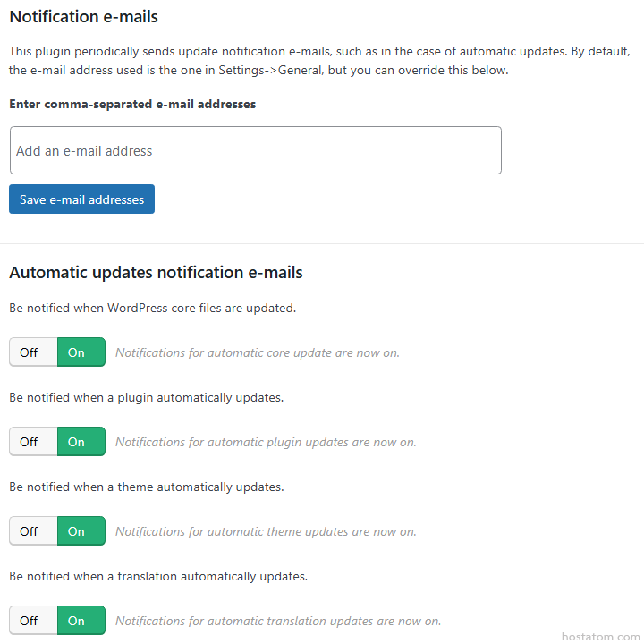
Task: Select On for plugin automatic update notifications
Action: click(x=80, y=442)
